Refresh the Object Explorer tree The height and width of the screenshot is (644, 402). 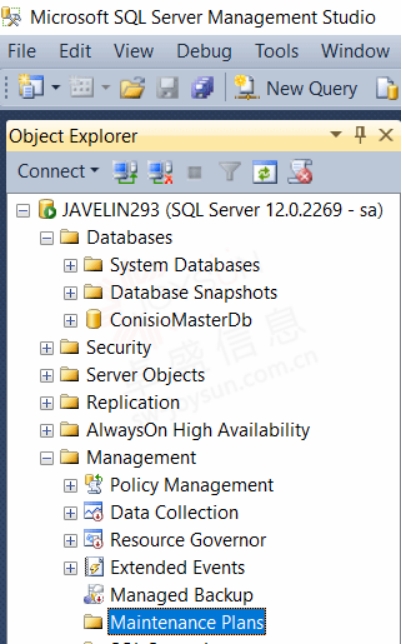click(264, 172)
